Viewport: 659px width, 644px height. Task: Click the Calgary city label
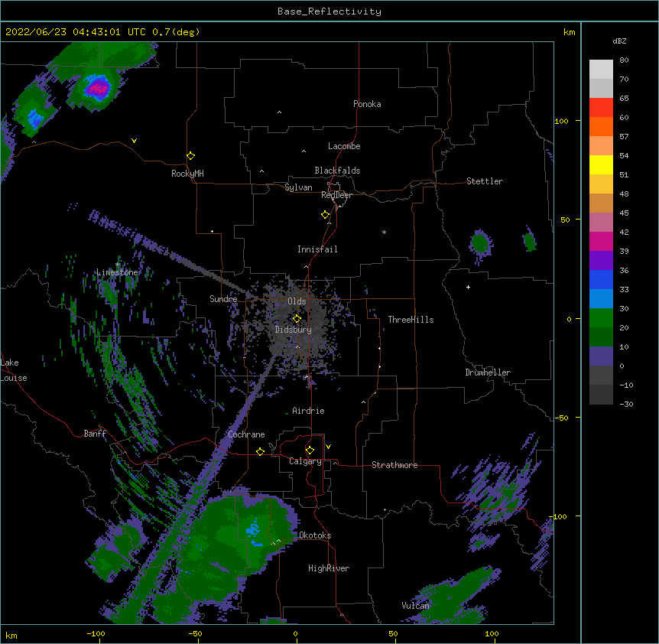(x=306, y=461)
